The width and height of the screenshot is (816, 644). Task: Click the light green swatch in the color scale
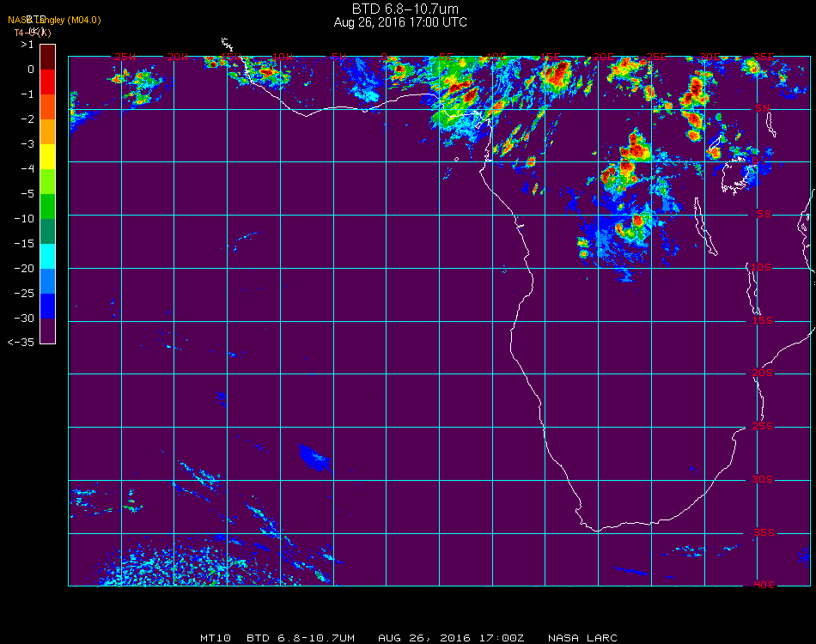(47, 181)
